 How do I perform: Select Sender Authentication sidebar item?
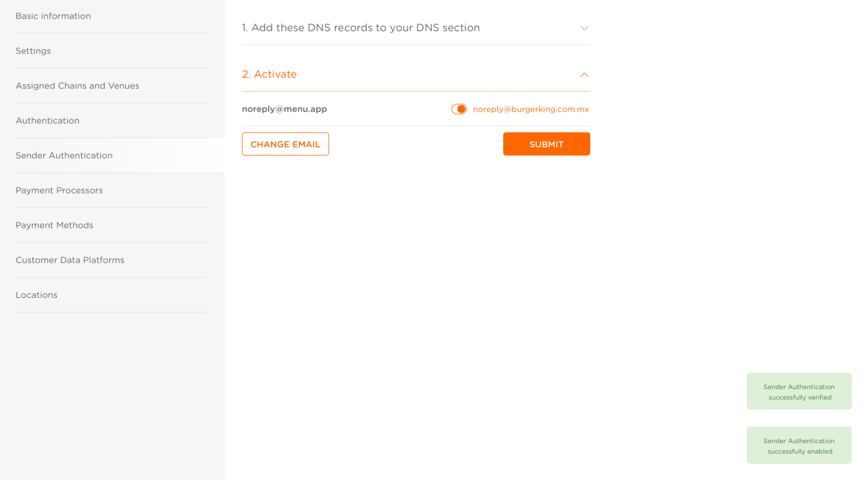tap(64, 156)
